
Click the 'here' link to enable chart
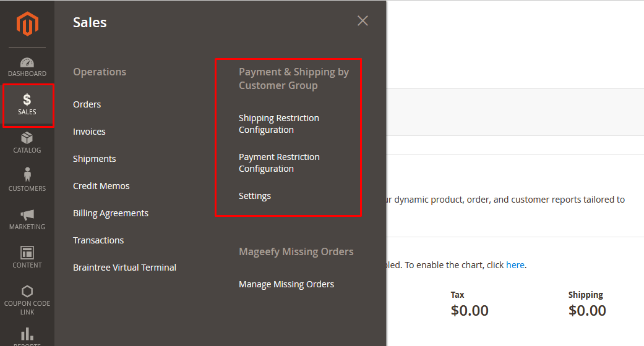tap(515, 265)
